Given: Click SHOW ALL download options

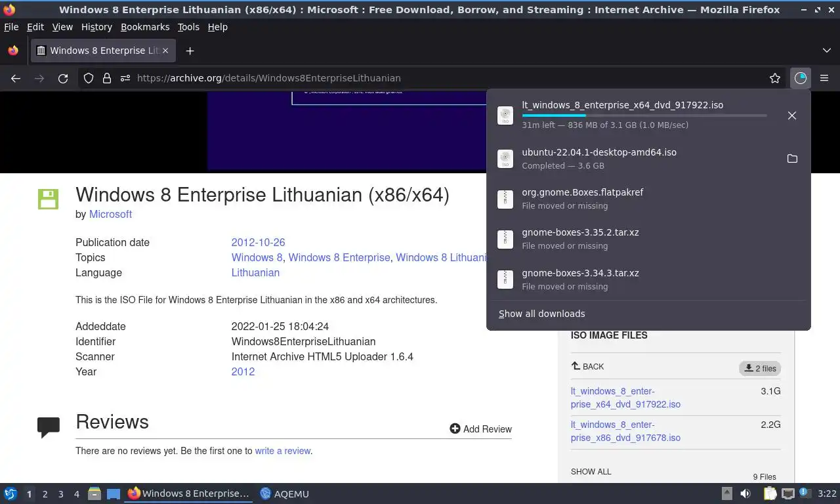Looking at the screenshot, I should click(591, 472).
